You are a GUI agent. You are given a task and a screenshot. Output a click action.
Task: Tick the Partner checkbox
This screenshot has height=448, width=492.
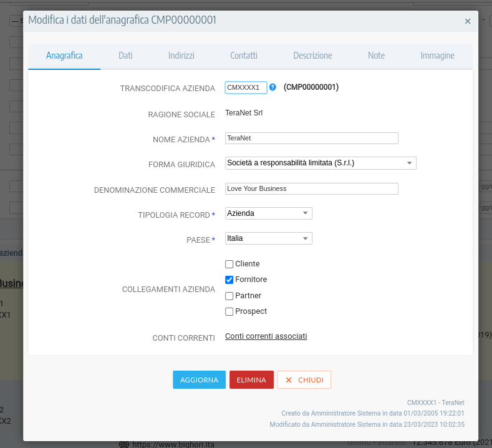[229, 296]
